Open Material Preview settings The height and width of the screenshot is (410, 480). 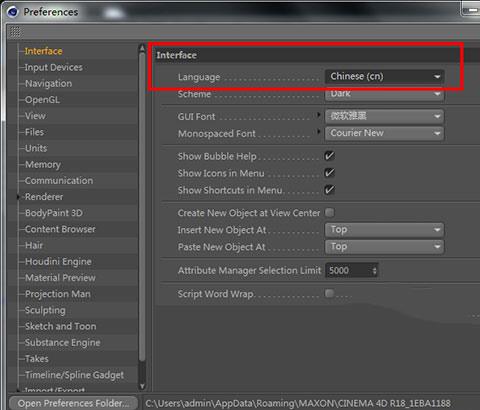click(x=60, y=278)
